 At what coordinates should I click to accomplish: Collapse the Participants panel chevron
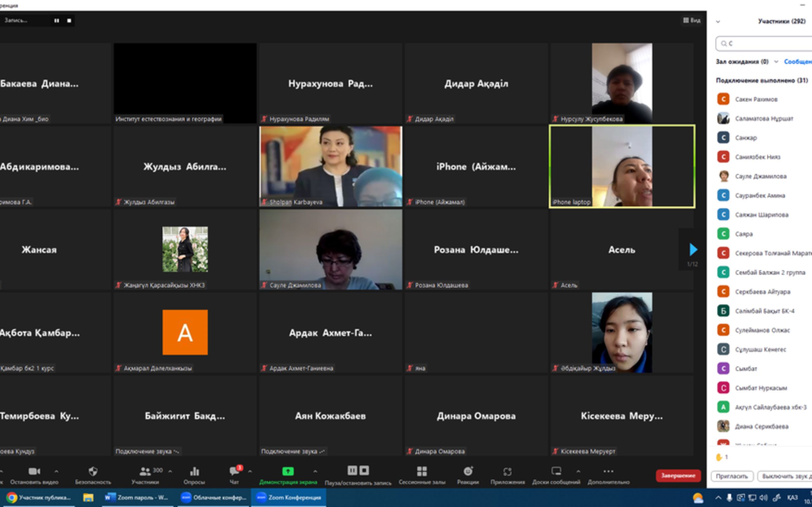(x=718, y=22)
